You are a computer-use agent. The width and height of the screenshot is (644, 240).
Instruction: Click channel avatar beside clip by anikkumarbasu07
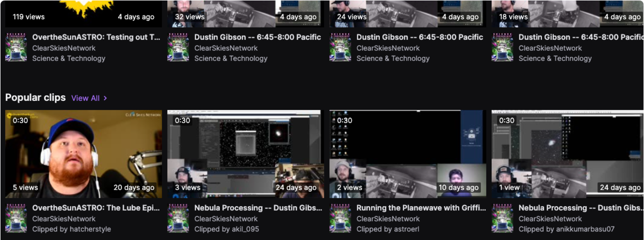point(502,218)
